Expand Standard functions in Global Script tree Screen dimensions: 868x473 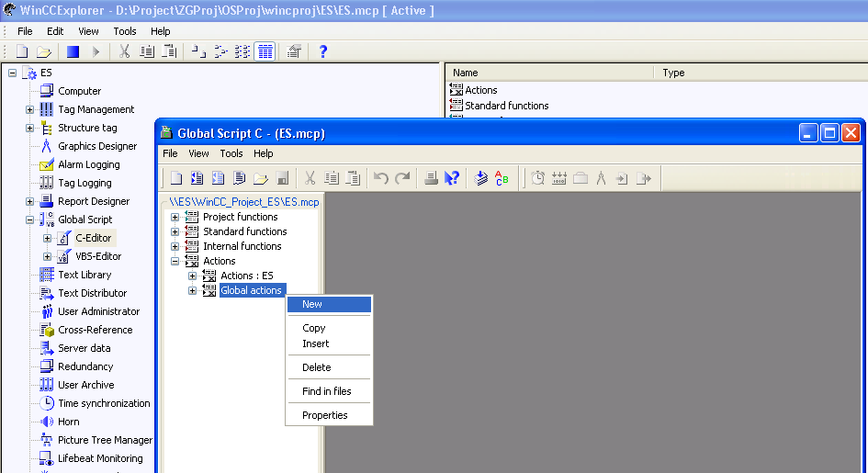click(x=175, y=231)
